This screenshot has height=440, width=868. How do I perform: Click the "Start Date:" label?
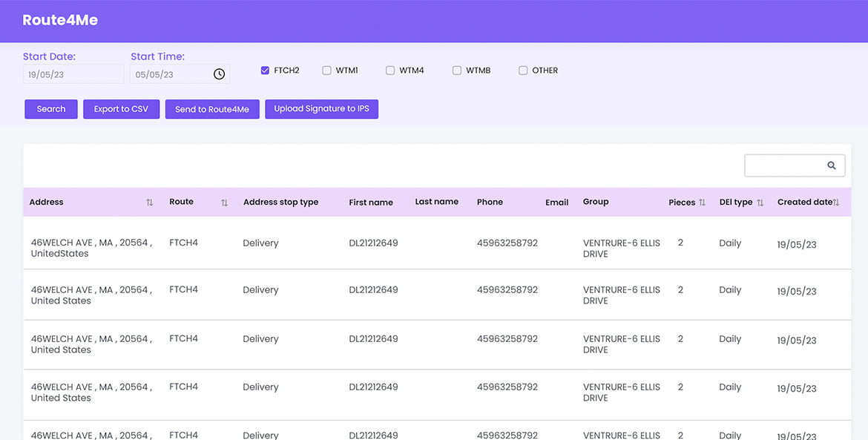[x=49, y=56]
